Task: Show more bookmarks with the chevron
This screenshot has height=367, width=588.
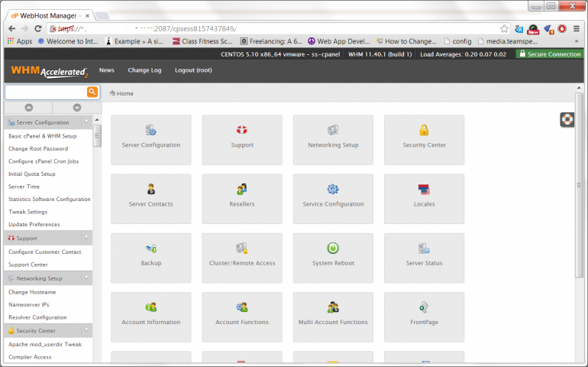Action: [577, 41]
